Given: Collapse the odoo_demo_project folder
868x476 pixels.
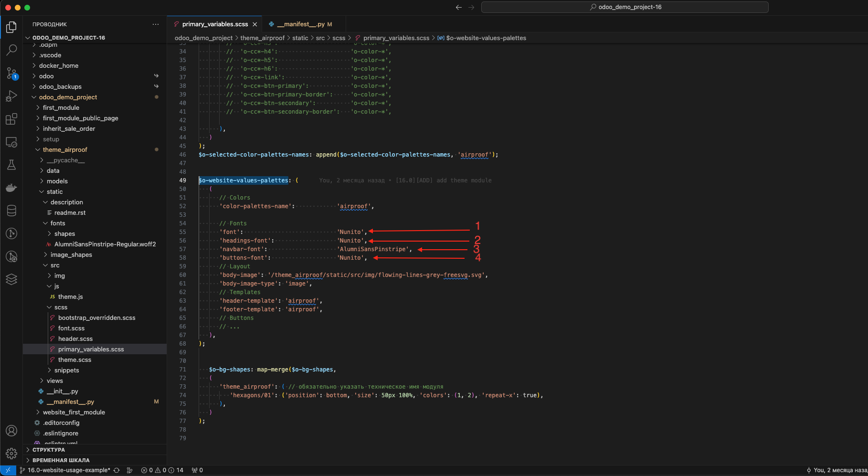Looking at the screenshot, I should (x=95, y=97).
